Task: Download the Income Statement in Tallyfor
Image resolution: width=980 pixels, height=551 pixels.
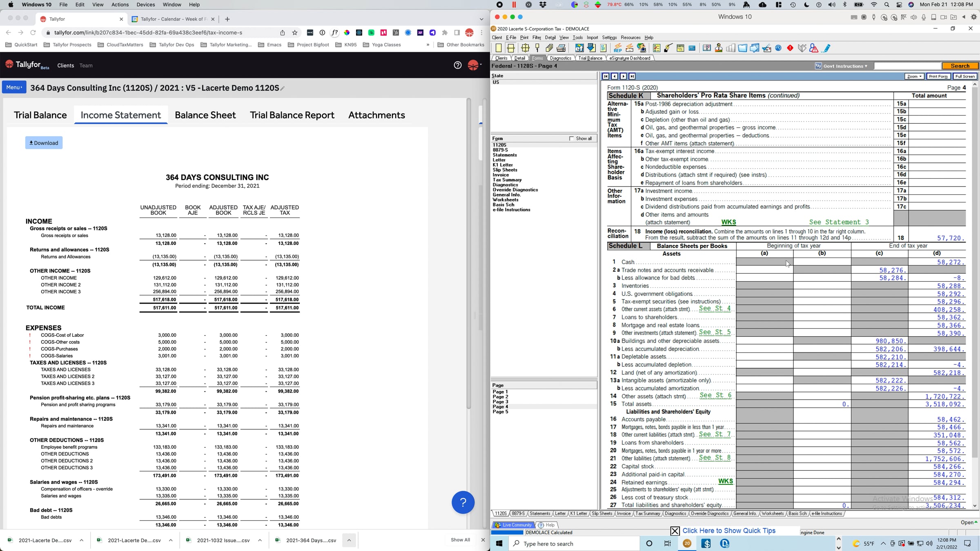Action: 44,143
